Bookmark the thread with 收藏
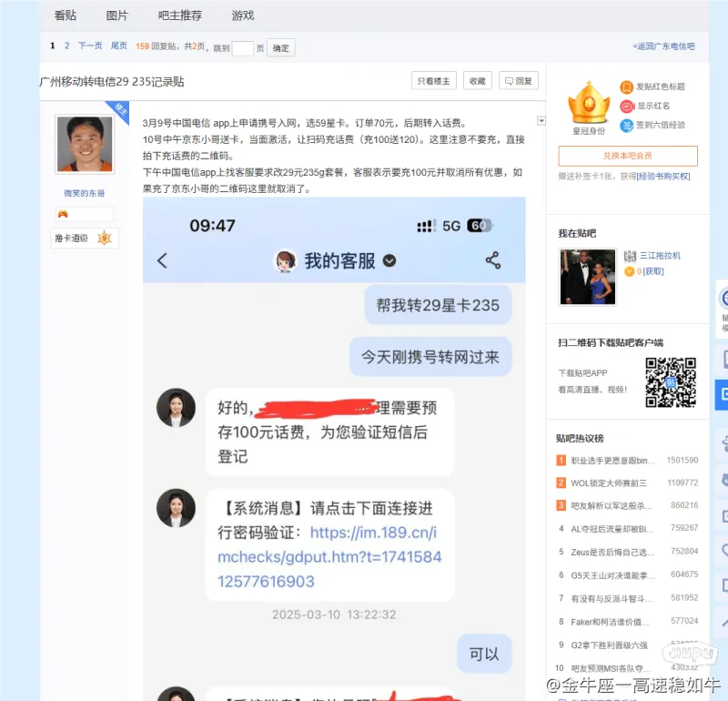Viewport: 728px width, 701px height. coord(477,81)
